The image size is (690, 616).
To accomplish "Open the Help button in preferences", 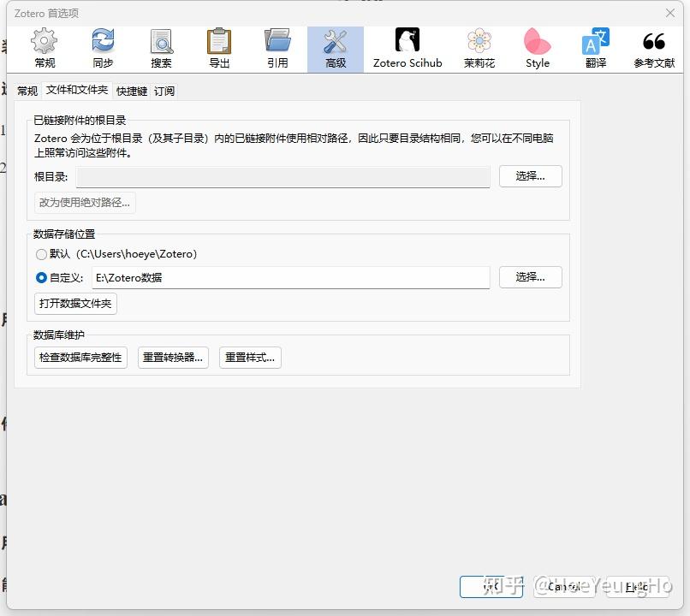I will coord(637,587).
